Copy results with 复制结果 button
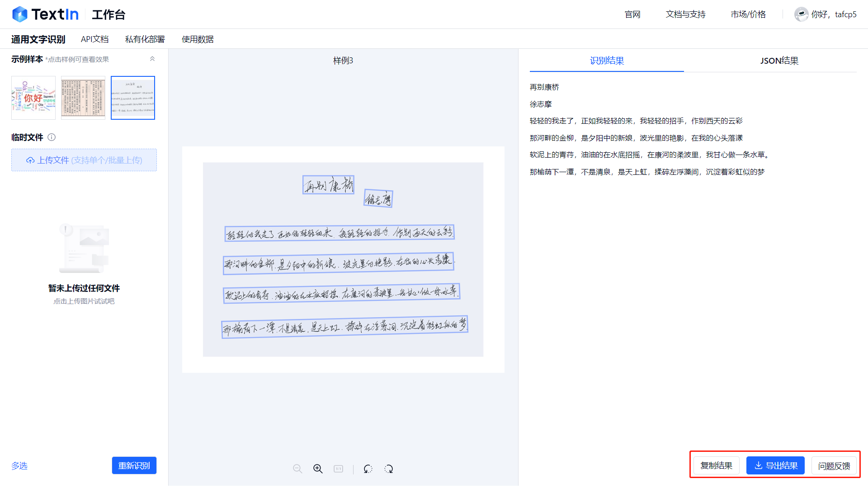Viewport: 868px width, 488px height. point(717,465)
